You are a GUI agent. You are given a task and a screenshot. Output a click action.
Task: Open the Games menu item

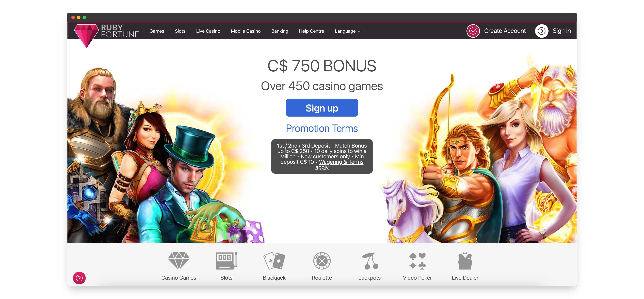(157, 31)
